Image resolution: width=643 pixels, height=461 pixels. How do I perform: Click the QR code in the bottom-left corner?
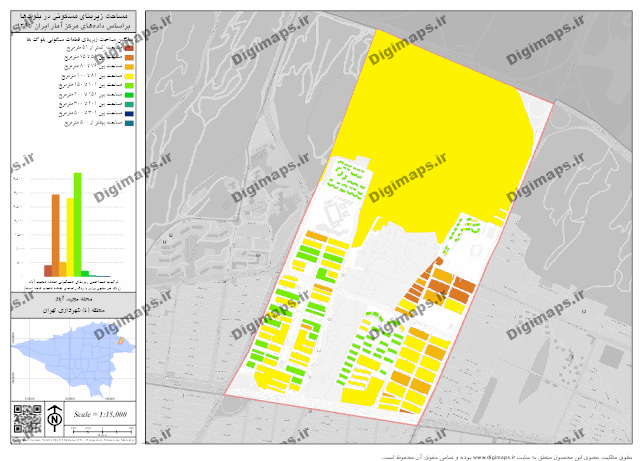click(x=25, y=420)
